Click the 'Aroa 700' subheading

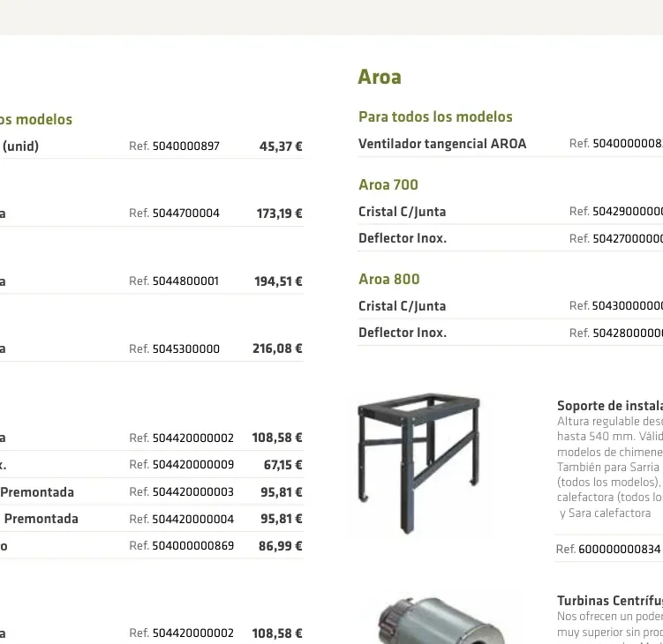[388, 184]
